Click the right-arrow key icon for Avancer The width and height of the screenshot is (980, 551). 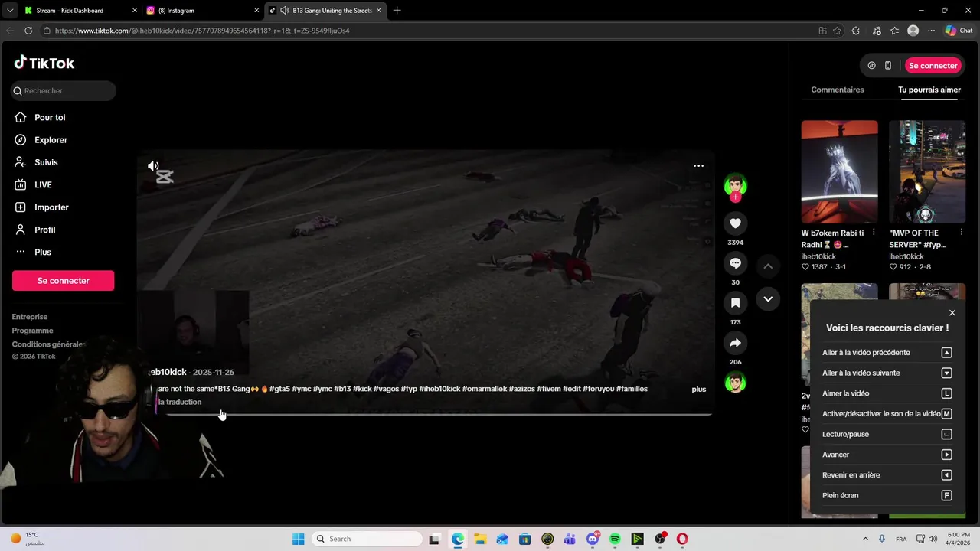pyautogui.click(x=946, y=455)
